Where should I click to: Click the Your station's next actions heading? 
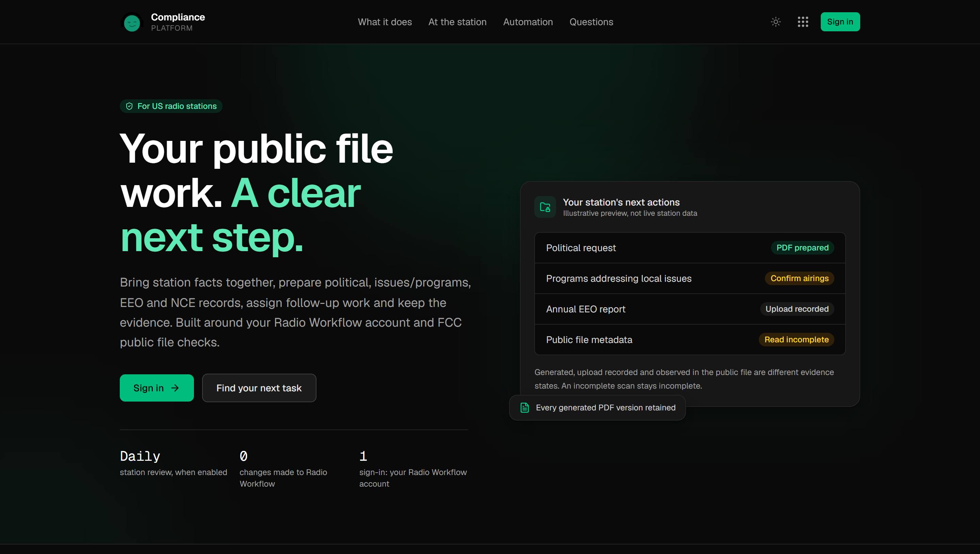pyautogui.click(x=621, y=202)
